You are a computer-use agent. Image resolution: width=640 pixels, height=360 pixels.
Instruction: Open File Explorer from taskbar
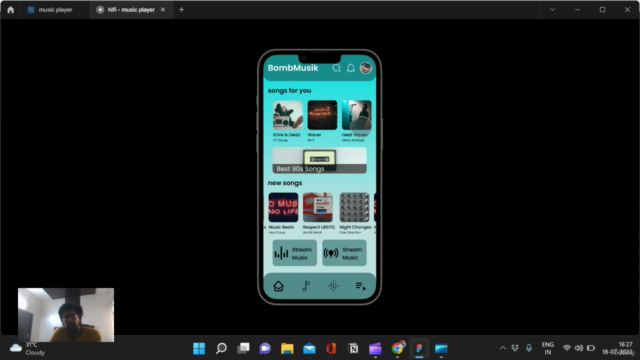[x=287, y=348]
